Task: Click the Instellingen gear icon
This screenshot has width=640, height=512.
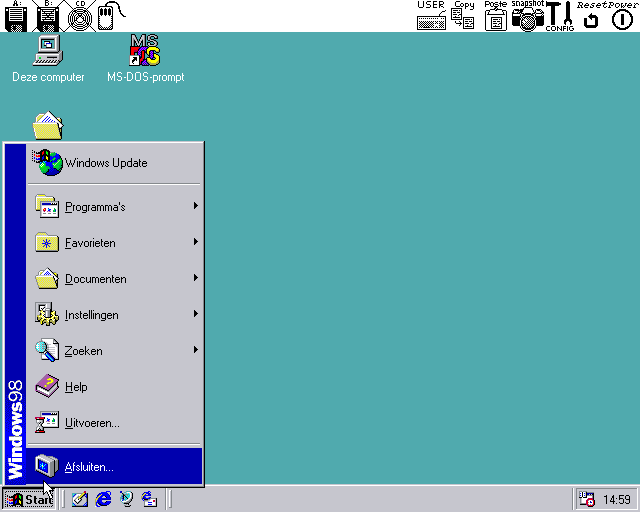Action: coord(47,314)
